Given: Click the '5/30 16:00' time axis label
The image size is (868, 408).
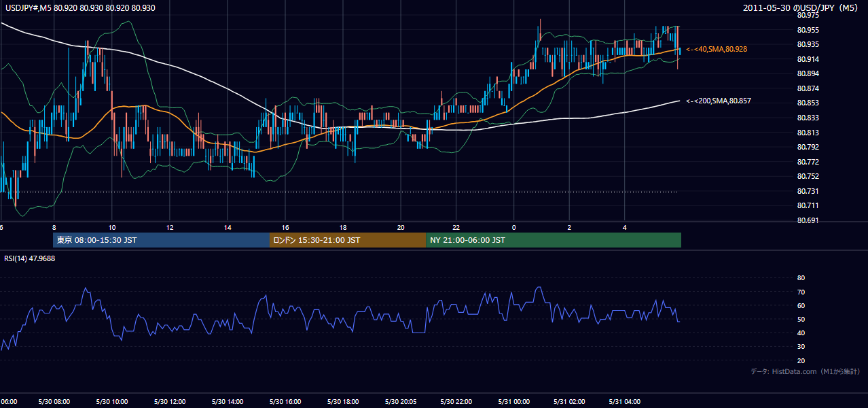Looking at the screenshot, I should 285,402.
